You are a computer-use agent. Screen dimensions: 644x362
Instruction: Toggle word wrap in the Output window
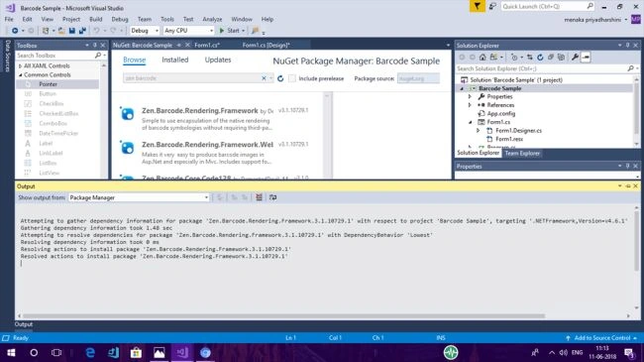[272, 197]
